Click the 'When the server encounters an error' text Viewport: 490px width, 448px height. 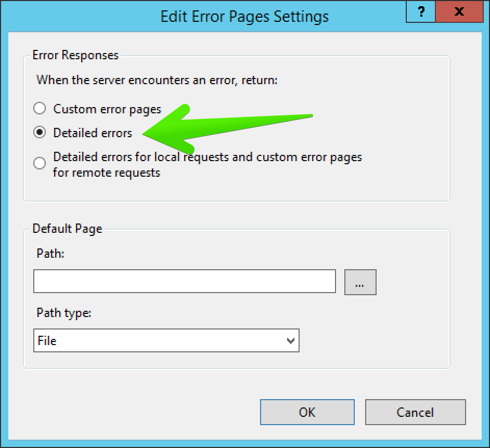[157, 80]
